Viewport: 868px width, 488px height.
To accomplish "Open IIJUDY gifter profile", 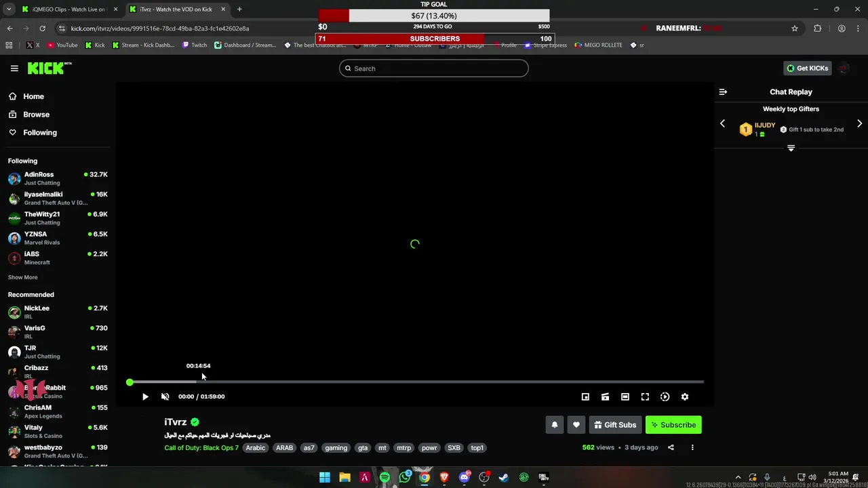I will coord(764,125).
